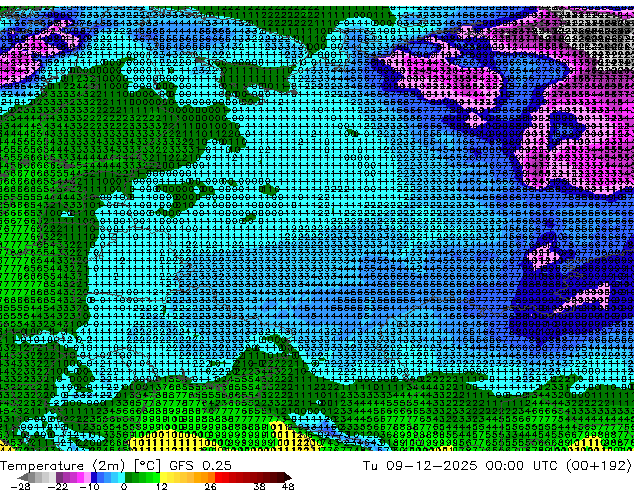Click the "48" legend scale value
The image size is (634, 490).
(x=288, y=486)
